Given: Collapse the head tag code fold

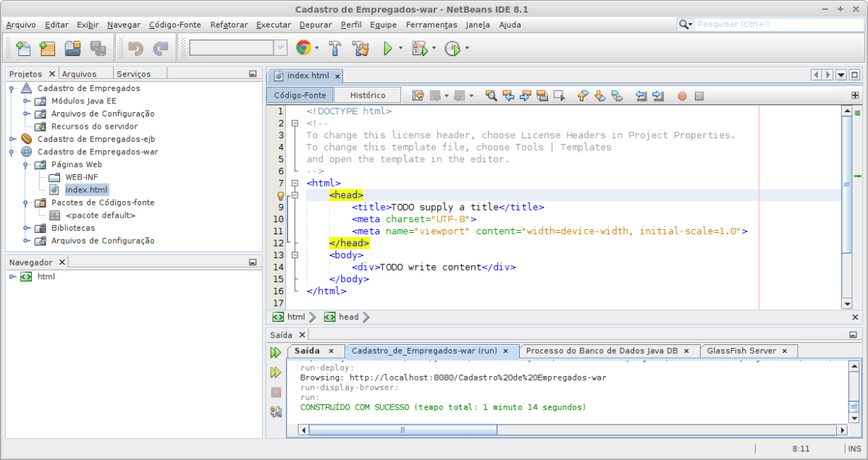Looking at the screenshot, I should pyautogui.click(x=294, y=195).
